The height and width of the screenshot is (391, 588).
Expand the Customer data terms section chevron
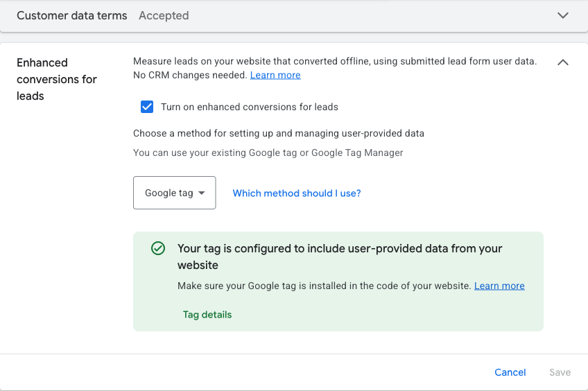coord(563,15)
